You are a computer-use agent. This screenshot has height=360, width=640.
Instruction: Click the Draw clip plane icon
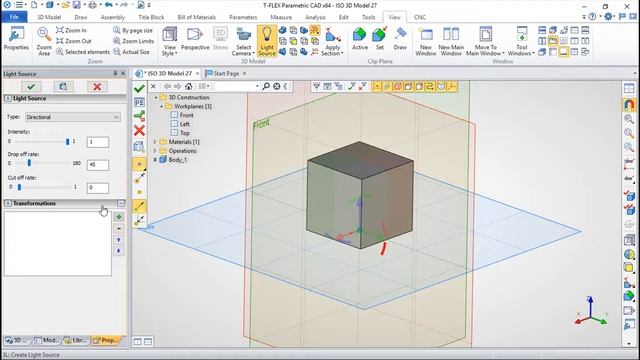(x=400, y=39)
